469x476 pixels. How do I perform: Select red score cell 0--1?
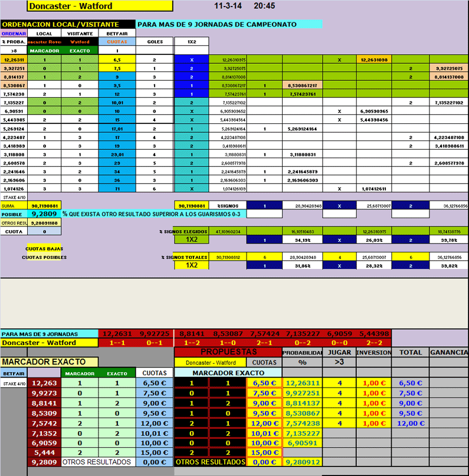pyautogui.click(x=154, y=343)
